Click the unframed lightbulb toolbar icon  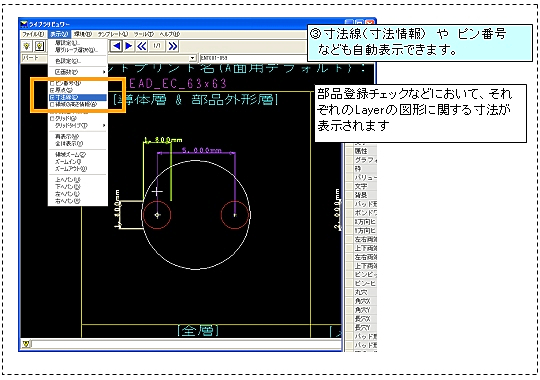click(x=27, y=46)
